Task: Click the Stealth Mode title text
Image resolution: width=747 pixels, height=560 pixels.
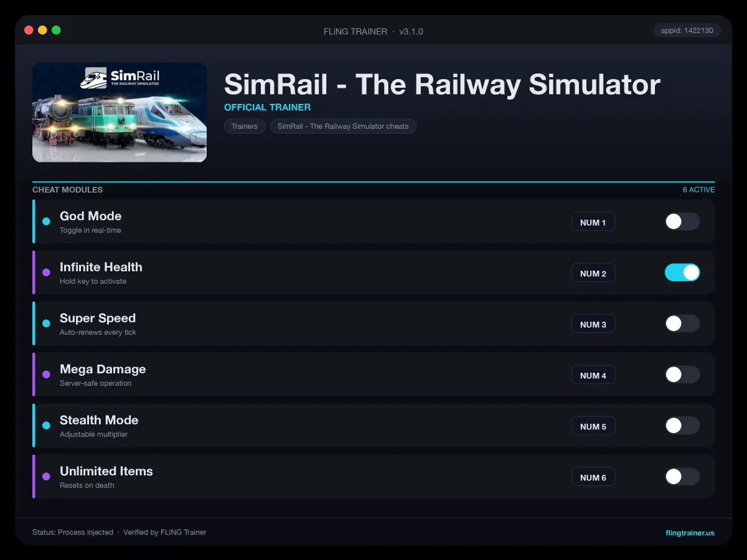Action: pyautogui.click(x=99, y=420)
